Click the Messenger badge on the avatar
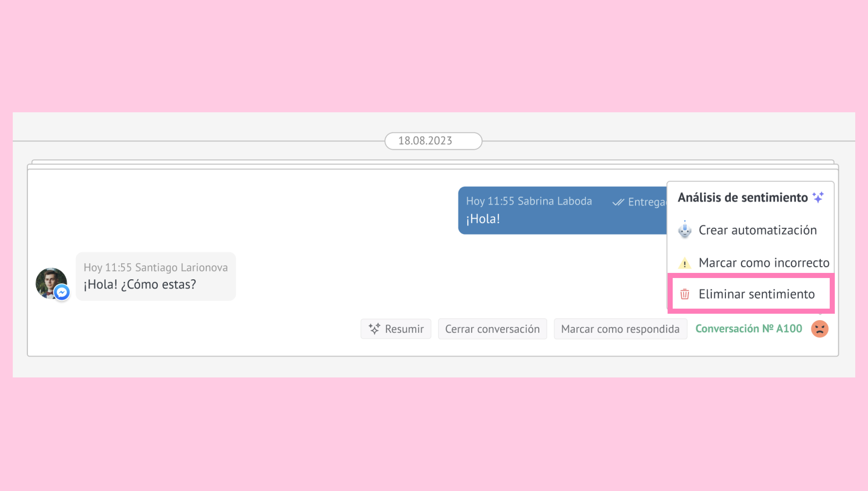The height and width of the screenshot is (491, 868). click(62, 292)
